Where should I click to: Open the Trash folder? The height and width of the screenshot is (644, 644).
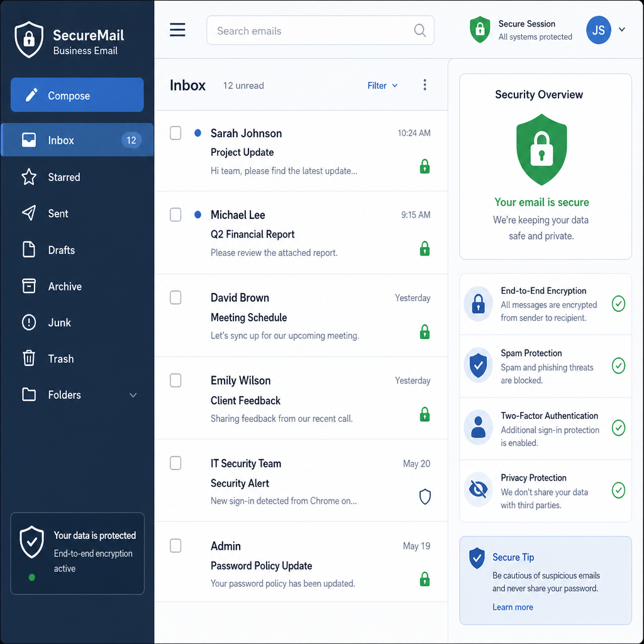[77, 358]
